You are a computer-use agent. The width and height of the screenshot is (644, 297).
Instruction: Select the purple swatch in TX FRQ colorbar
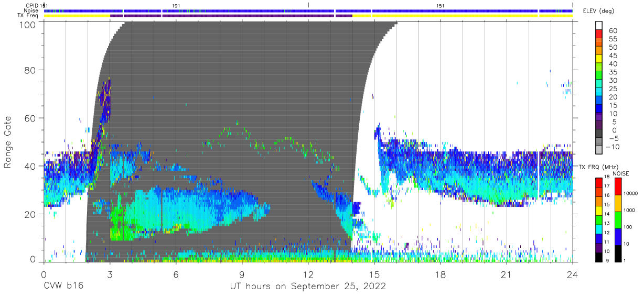point(599,248)
